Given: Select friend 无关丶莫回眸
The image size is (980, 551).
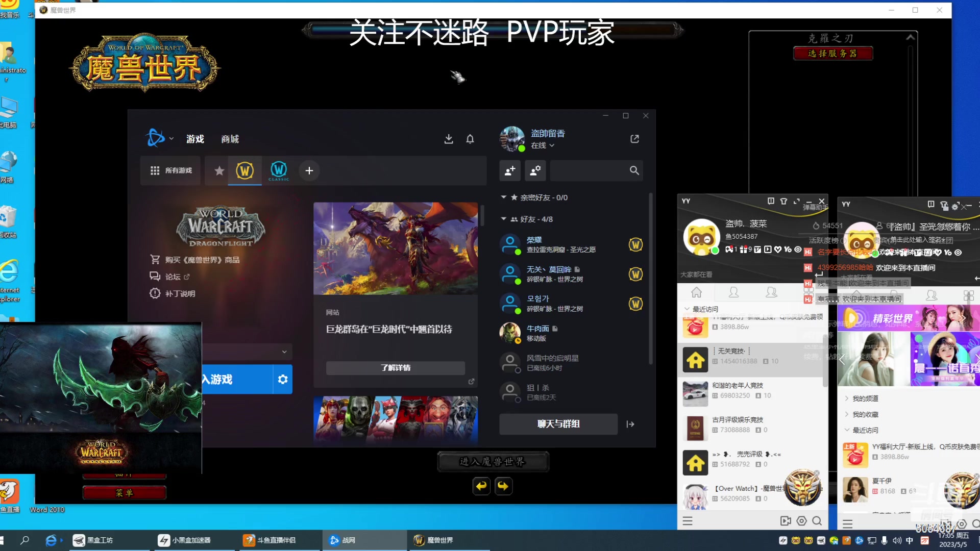Looking at the screenshot, I should tap(572, 274).
